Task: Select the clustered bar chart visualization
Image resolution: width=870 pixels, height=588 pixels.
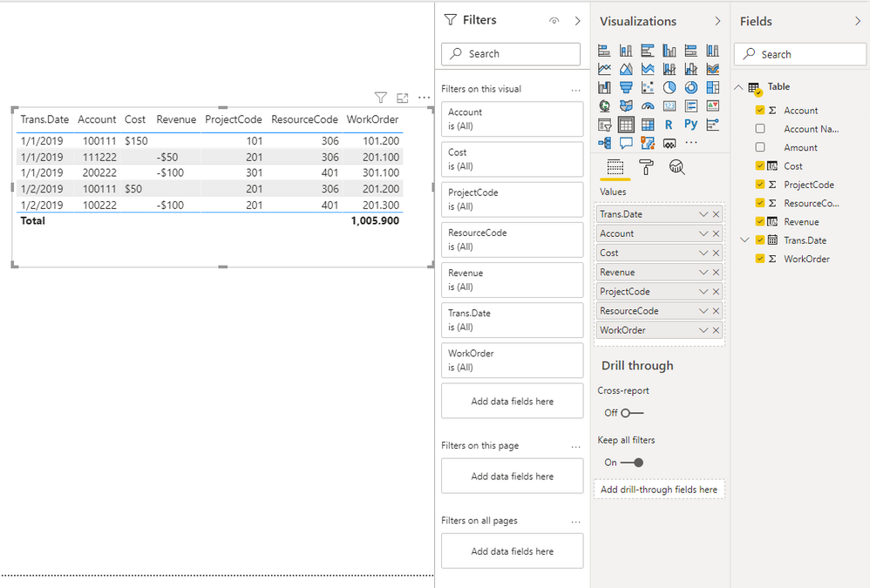Action: coord(648,51)
